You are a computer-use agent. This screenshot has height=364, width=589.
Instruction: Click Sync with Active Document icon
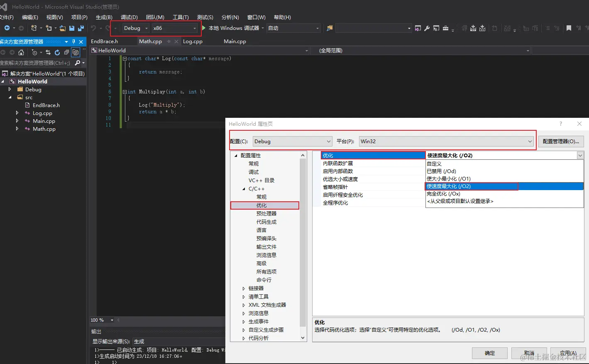[x=48, y=52]
